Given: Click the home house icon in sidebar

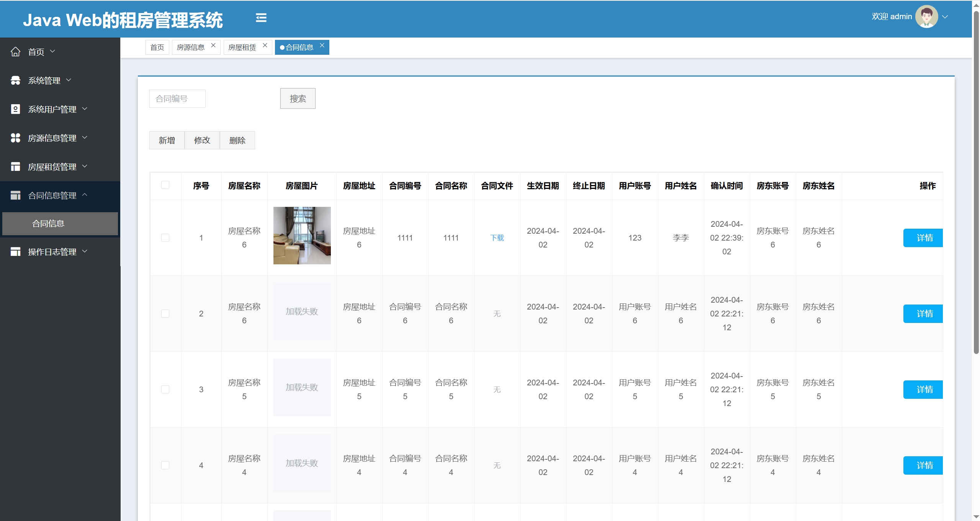Looking at the screenshot, I should coord(15,52).
